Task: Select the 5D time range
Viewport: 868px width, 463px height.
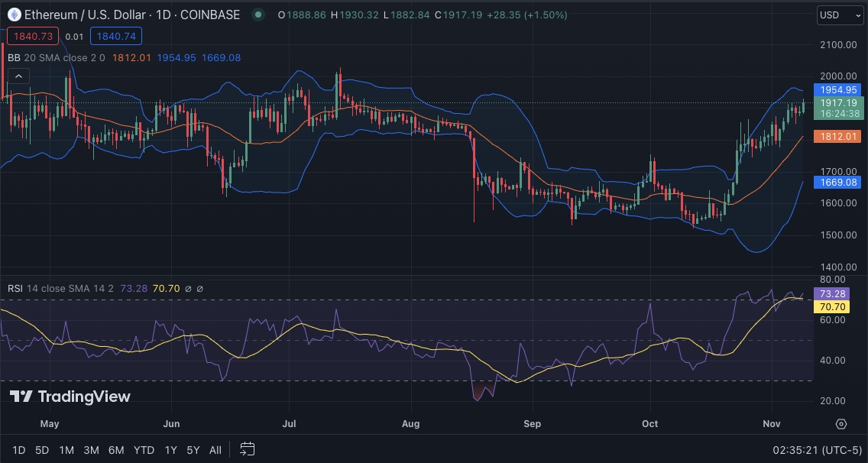Action: pyautogui.click(x=41, y=450)
